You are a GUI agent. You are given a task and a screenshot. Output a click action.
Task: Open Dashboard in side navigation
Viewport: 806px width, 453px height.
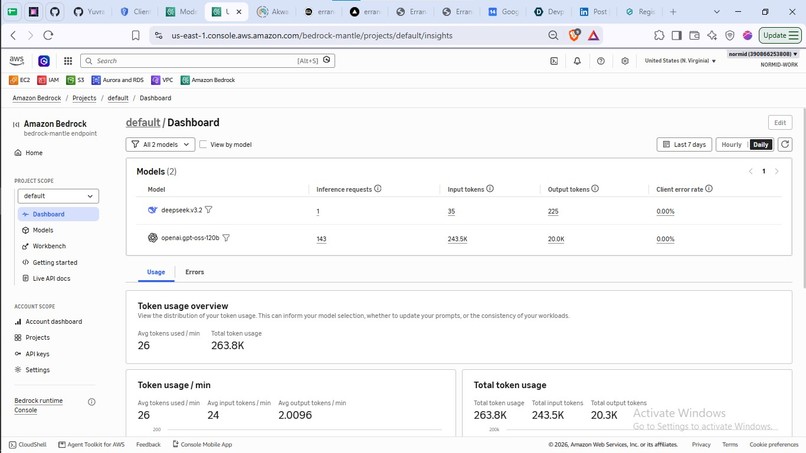pyautogui.click(x=58, y=214)
